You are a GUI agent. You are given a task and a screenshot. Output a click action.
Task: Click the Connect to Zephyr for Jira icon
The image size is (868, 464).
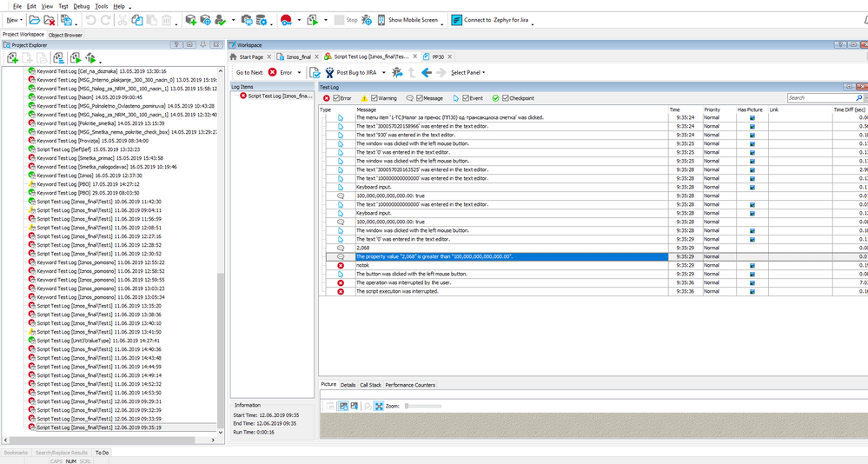pyautogui.click(x=457, y=20)
